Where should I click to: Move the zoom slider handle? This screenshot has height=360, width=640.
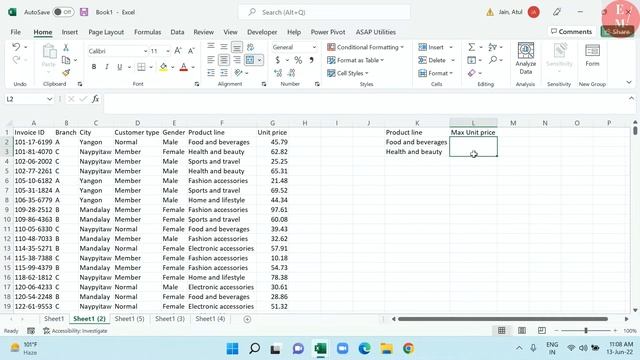pos(586,330)
